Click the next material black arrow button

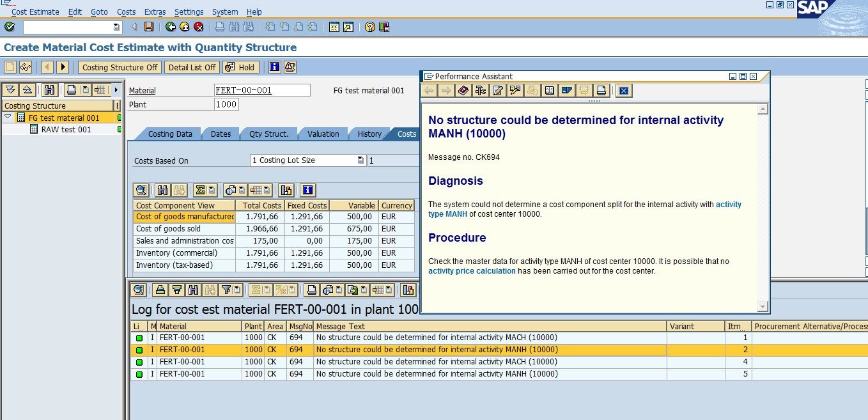[x=63, y=67]
